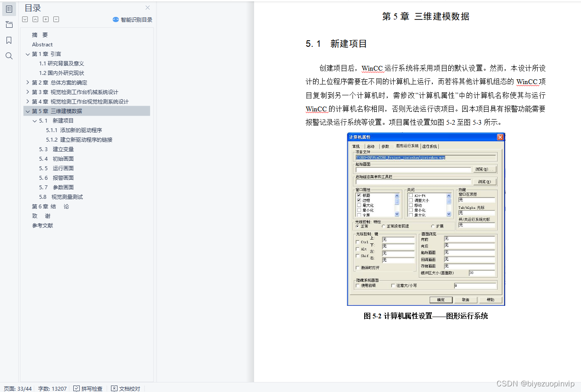Click the 文档校对 status bar button
Screen dimensions: 581x392
coord(125,389)
